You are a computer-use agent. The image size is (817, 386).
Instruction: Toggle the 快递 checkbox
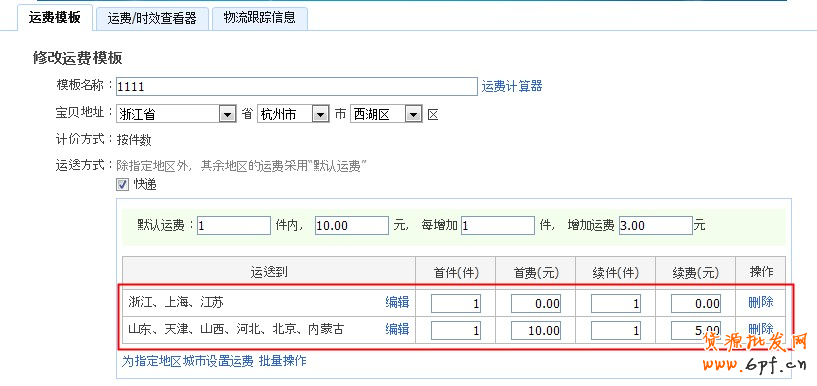[x=122, y=184]
